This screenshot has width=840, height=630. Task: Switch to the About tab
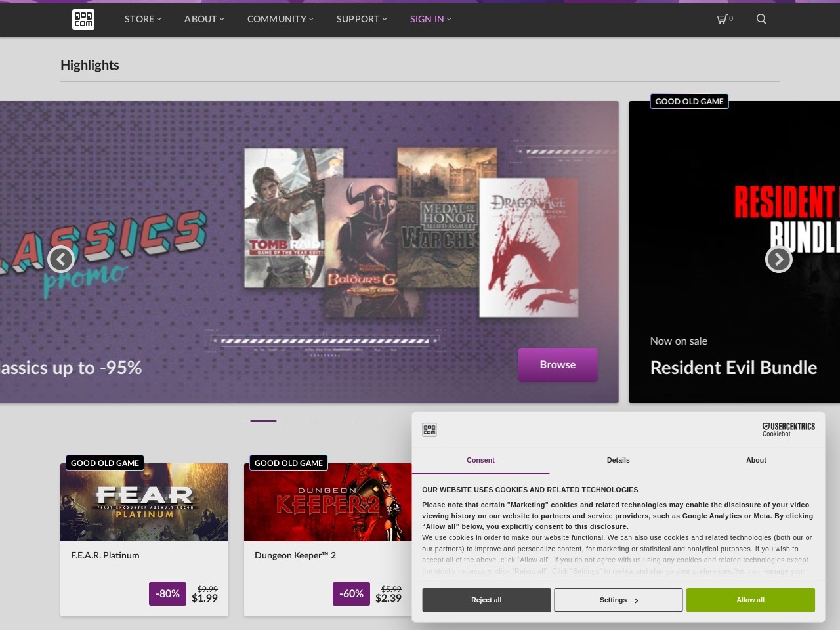click(x=756, y=461)
